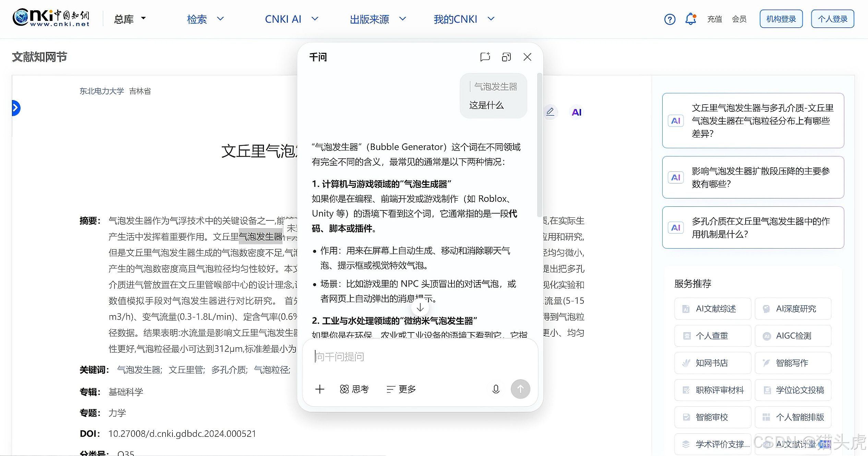Click the purple AI icon near the title
Viewport: 868px width, 456px height.
[x=577, y=112]
